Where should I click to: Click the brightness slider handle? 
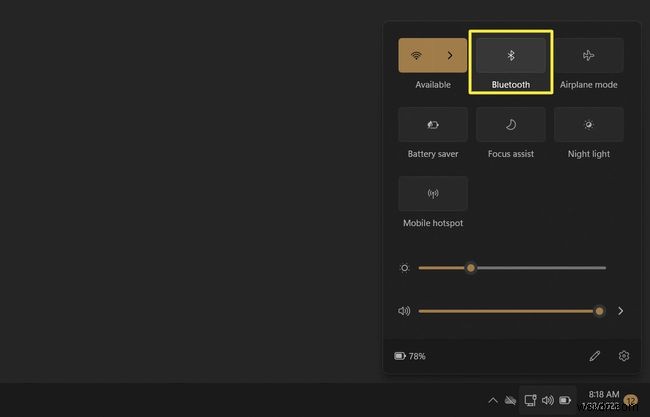(471, 268)
